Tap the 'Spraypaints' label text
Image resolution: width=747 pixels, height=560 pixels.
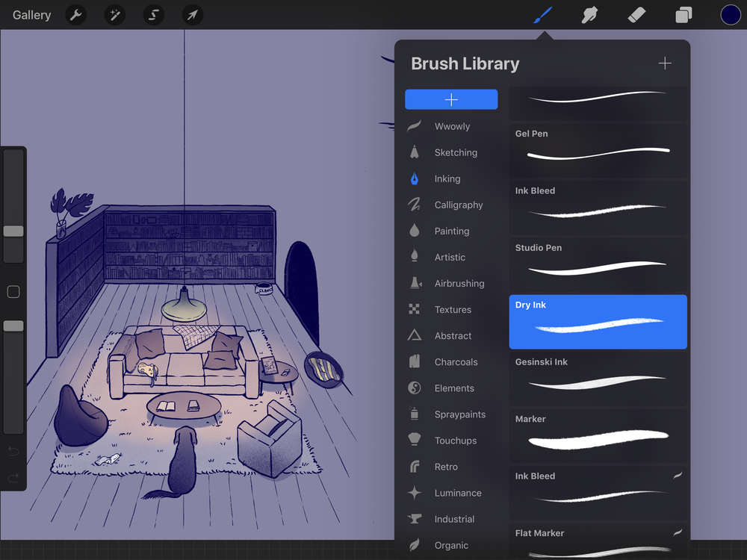[459, 414]
